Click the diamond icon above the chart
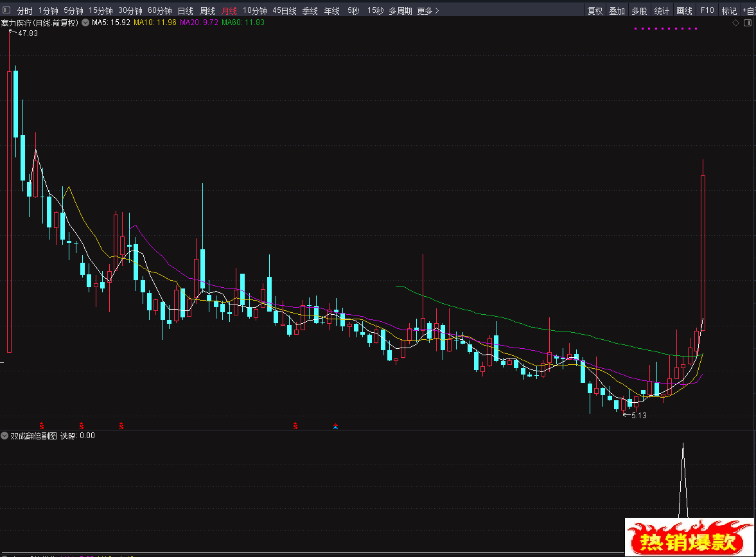This screenshot has width=756, height=557. point(735,22)
